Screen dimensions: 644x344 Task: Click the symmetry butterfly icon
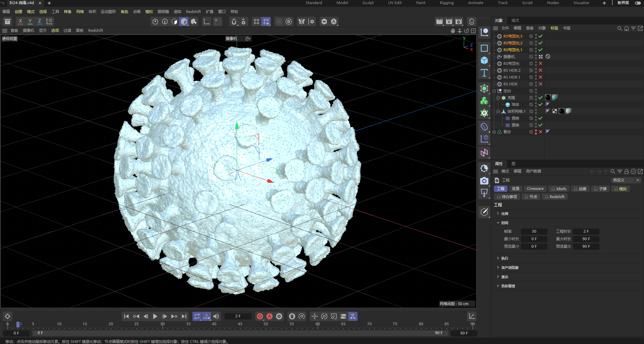302,22
